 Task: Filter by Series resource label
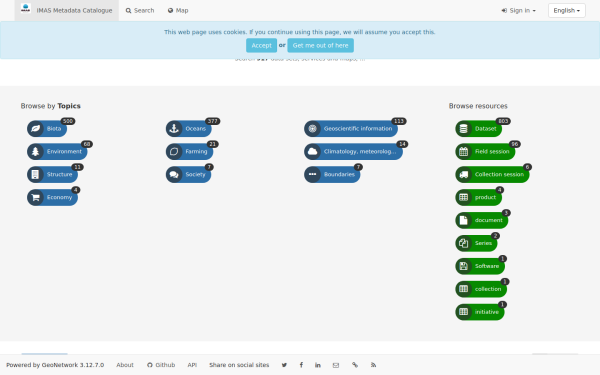coord(483,243)
